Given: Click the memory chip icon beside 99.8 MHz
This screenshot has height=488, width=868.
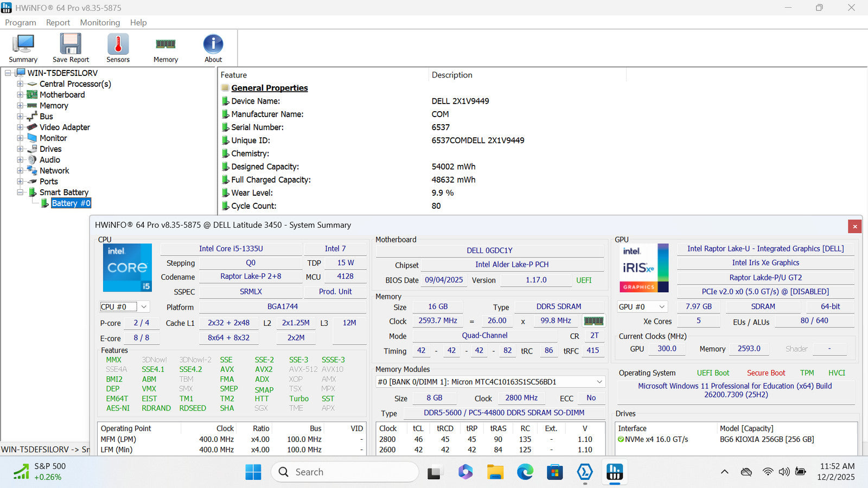Looking at the screenshot, I should coord(593,321).
